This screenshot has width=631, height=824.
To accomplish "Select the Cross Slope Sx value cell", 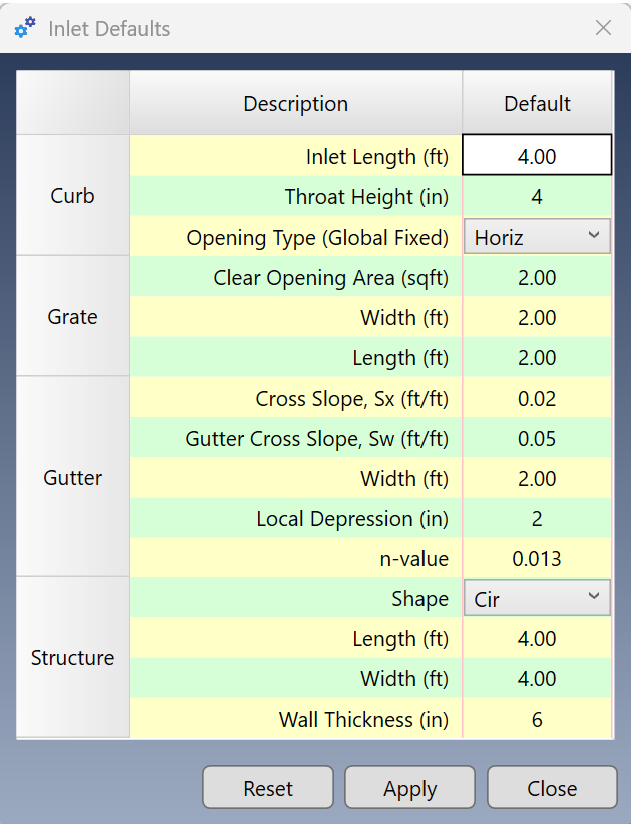I will [x=537, y=398].
